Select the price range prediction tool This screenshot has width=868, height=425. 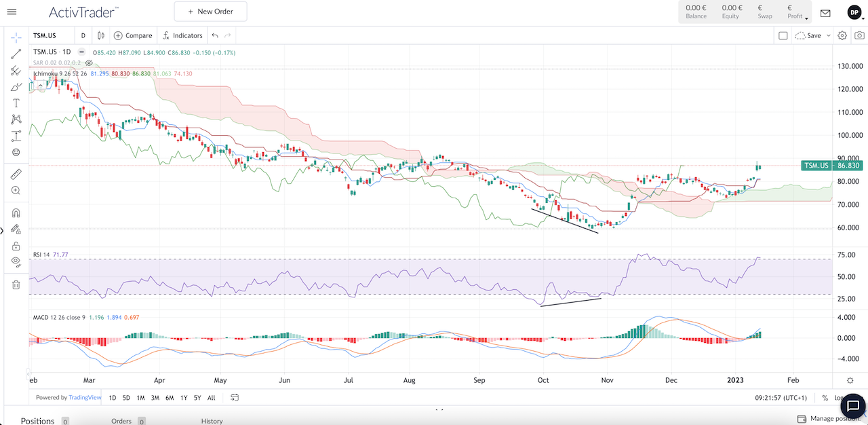16,136
